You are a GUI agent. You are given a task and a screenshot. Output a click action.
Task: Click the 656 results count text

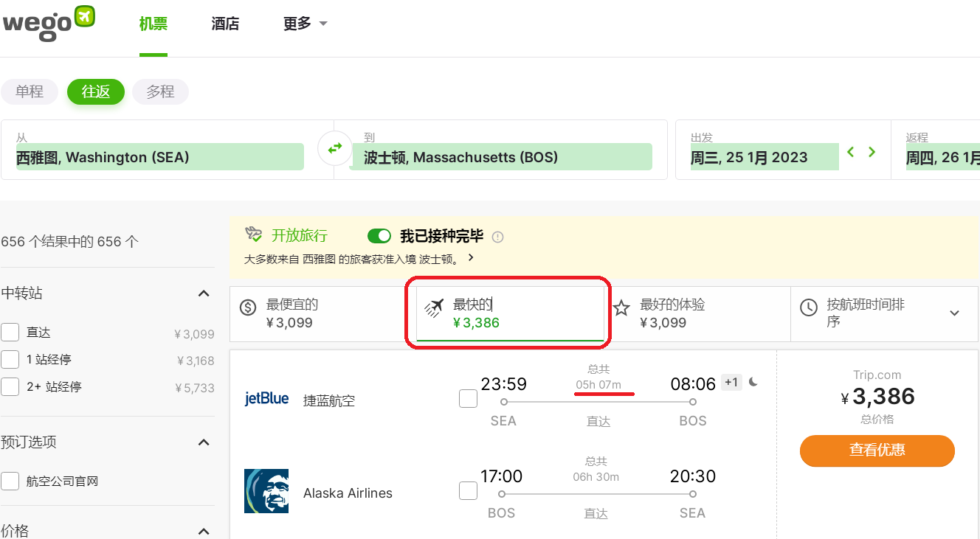point(70,241)
